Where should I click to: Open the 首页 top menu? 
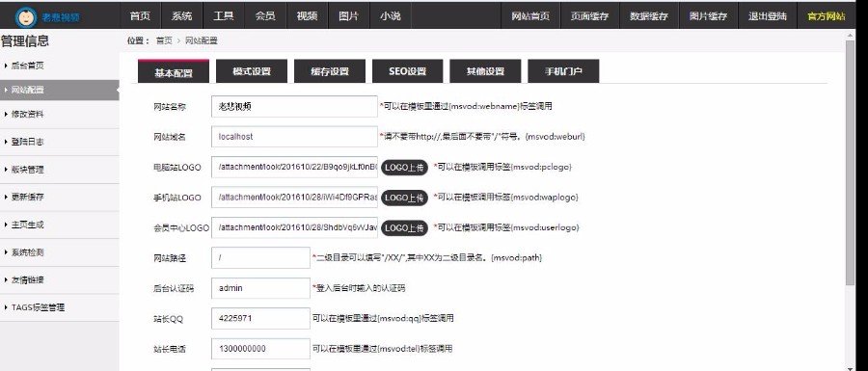[140, 16]
